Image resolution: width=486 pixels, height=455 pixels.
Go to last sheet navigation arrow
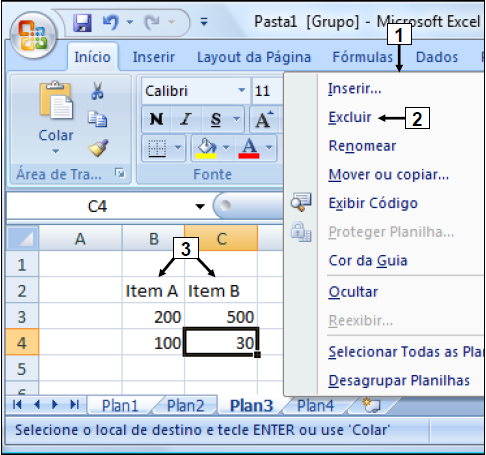(75, 404)
